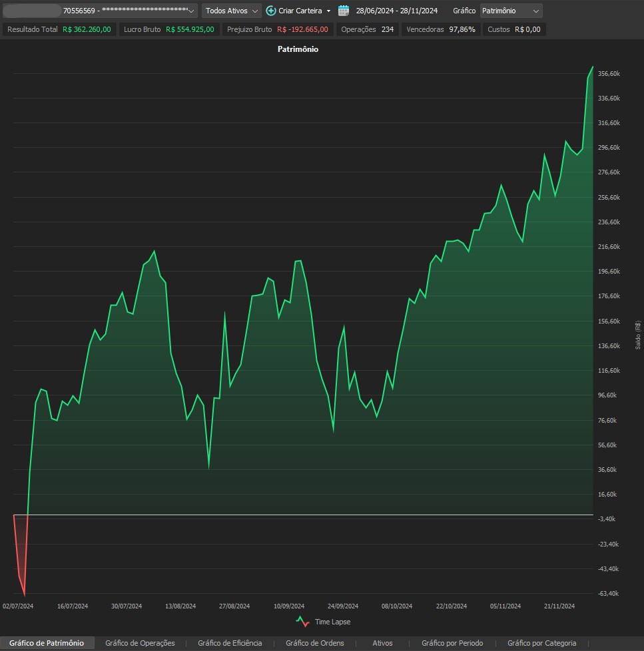Select the Gráfico de Patrimônio tab

pyautogui.click(x=47, y=643)
